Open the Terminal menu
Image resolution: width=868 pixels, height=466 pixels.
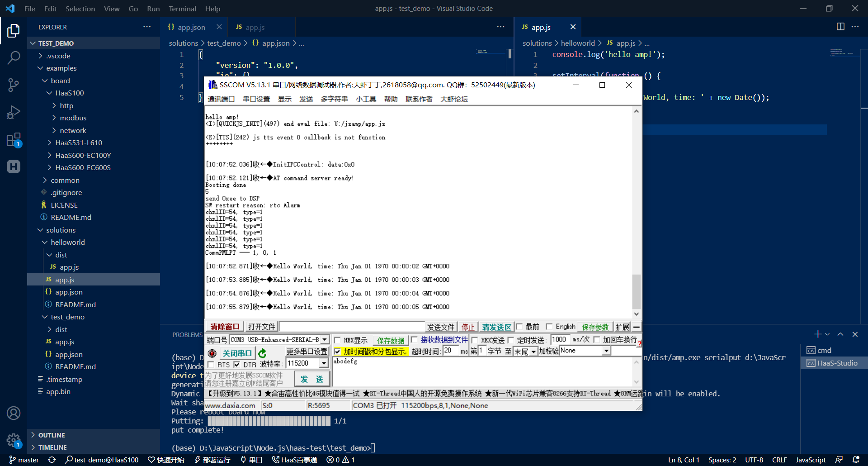(182, 9)
